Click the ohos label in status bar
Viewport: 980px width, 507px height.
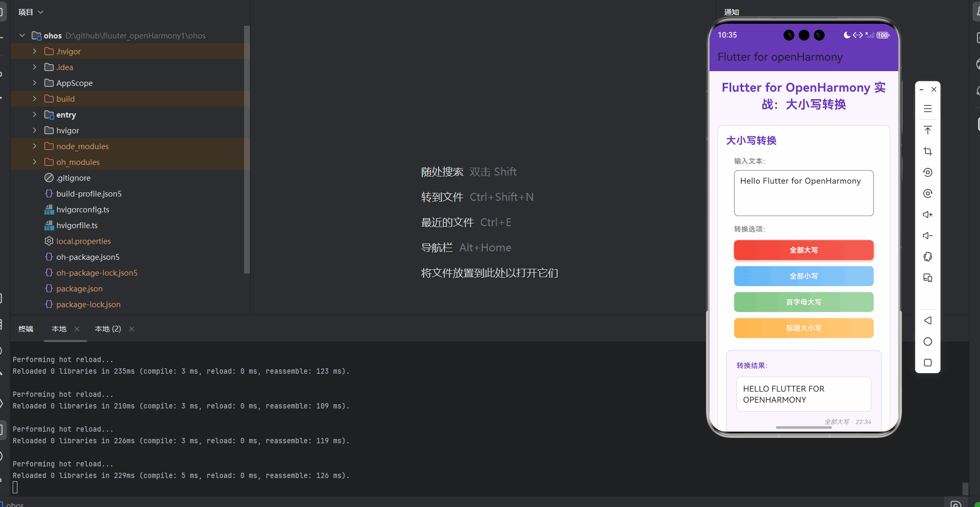pos(15,504)
